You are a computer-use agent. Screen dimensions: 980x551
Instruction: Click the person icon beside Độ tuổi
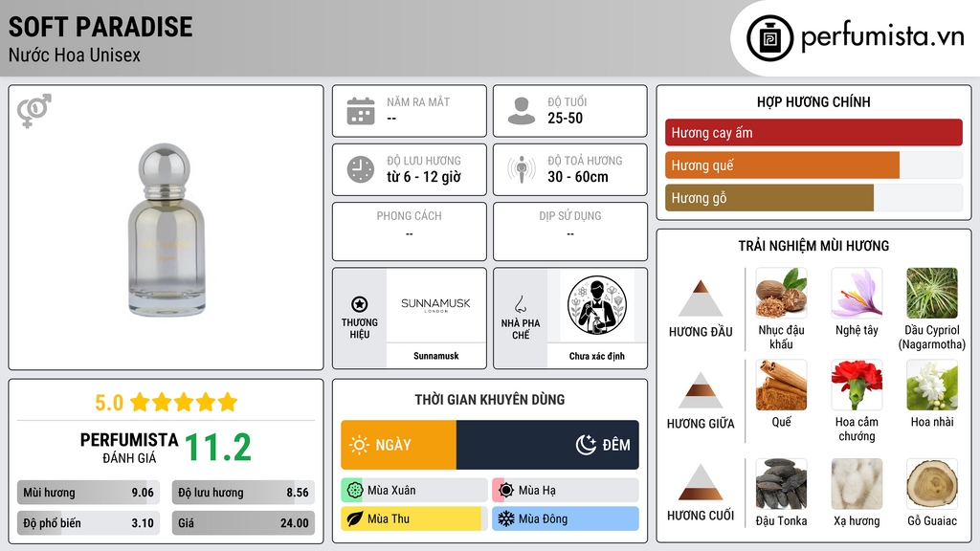tap(522, 111)
